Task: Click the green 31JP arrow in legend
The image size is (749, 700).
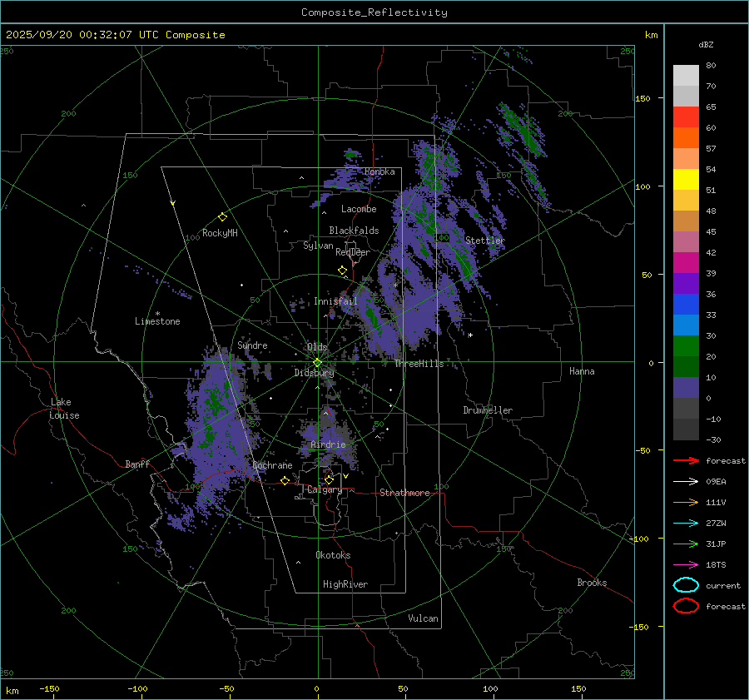Action: click(685, 544)
